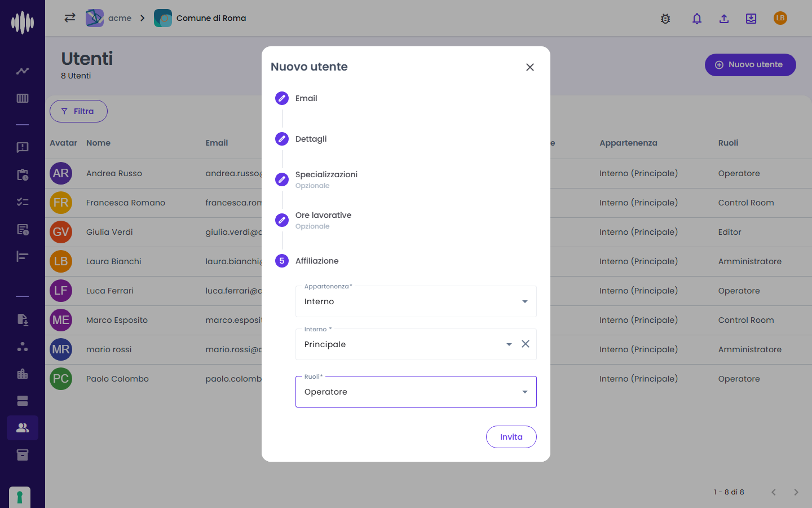Screen dimensions: 812x508
Task: Go to previous page of users
Action: tap(774, 492)
